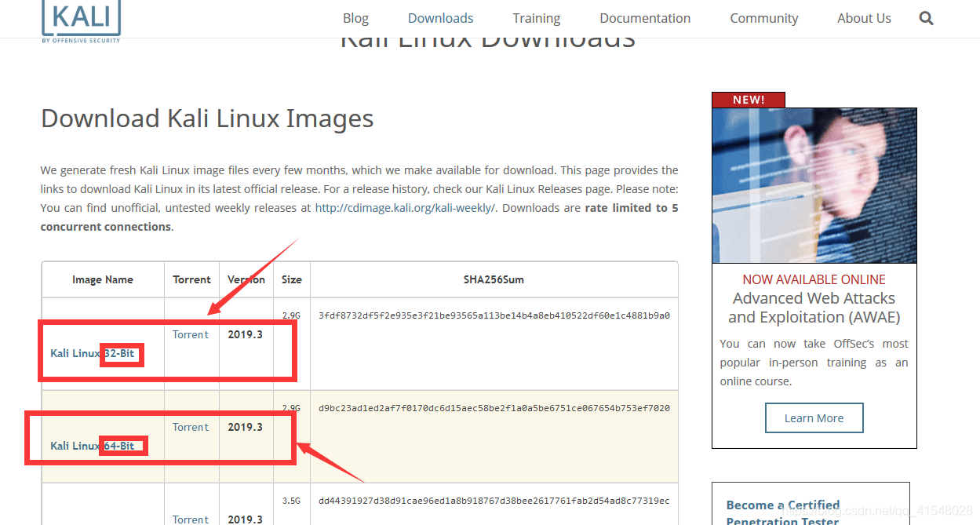Image resolution: width=980 pixels, height=525 pixels.
Task: Click the SHA256Sum column header
Action: (x=494, y=279)
